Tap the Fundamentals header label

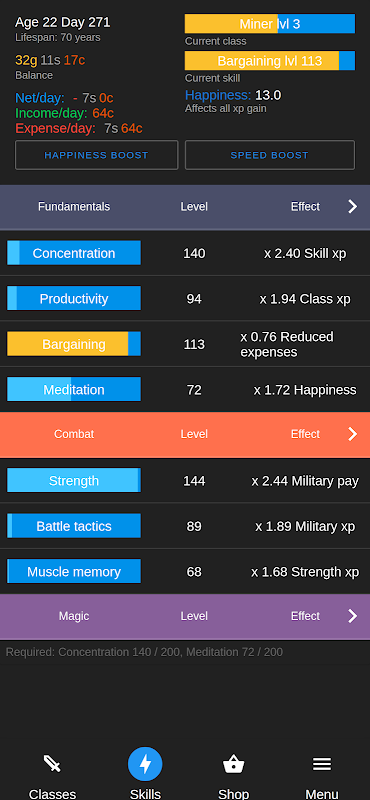point(74,207)
